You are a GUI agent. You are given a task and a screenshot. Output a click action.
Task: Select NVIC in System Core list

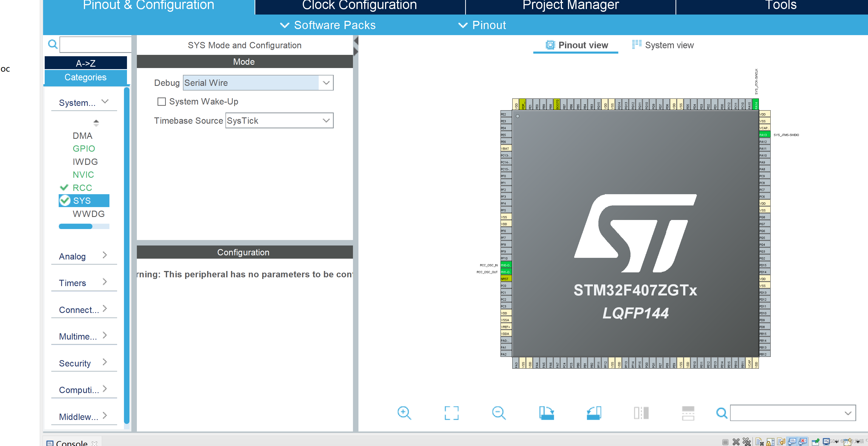coord(83,174)
